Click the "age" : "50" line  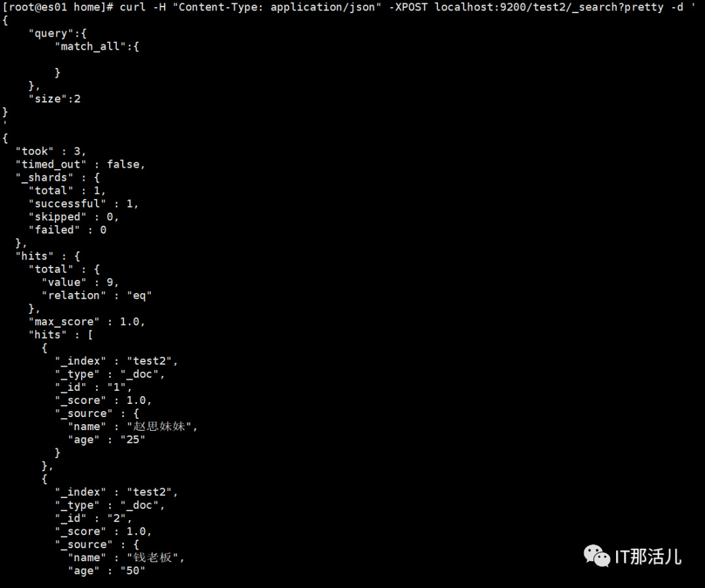106,571
